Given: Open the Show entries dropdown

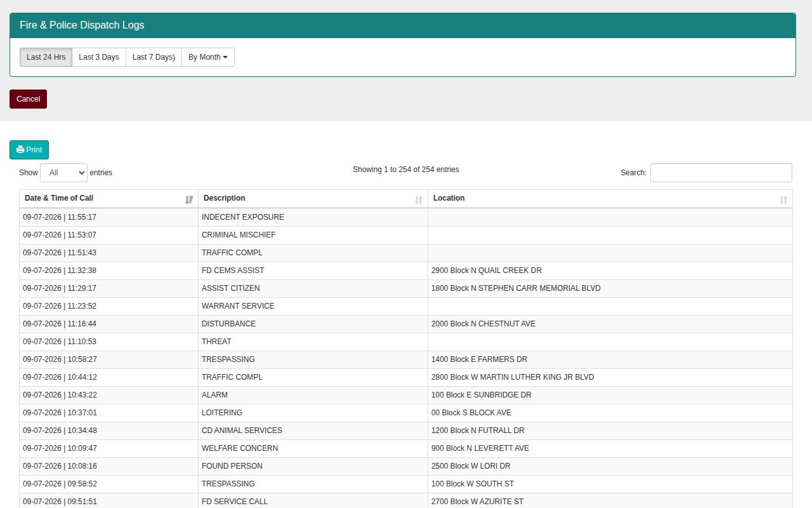Looking at the screenshot, I should (63, 173).
